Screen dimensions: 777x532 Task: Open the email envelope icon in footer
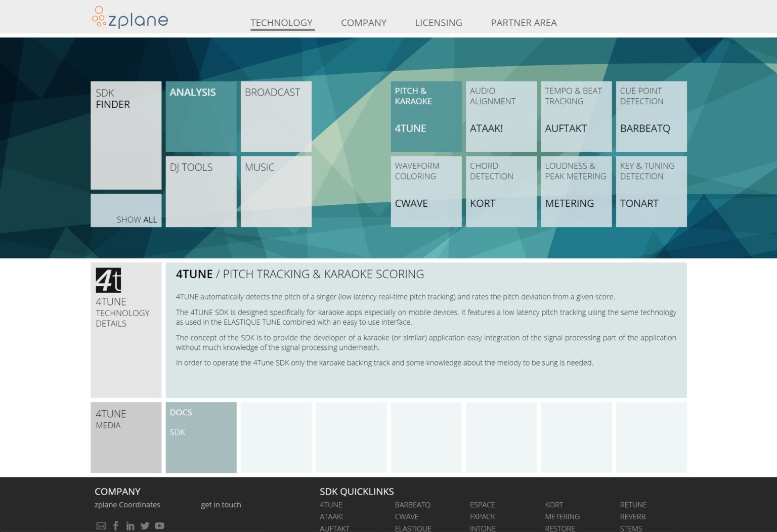[x=101, y=526]
